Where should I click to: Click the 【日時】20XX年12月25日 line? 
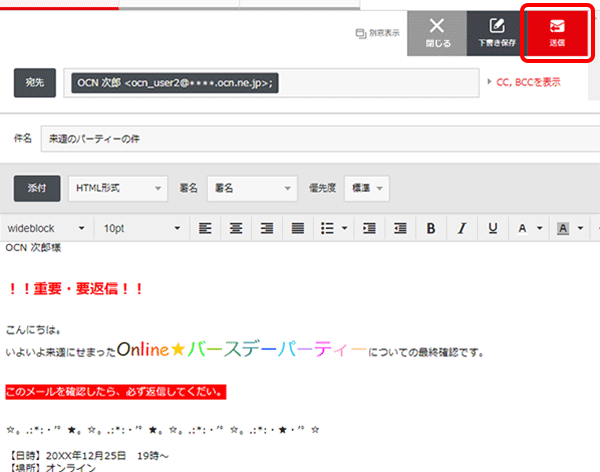tap(88, 456)
